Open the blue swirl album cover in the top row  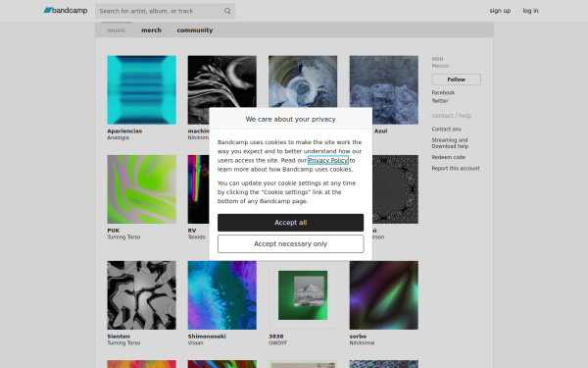point(303,81)
